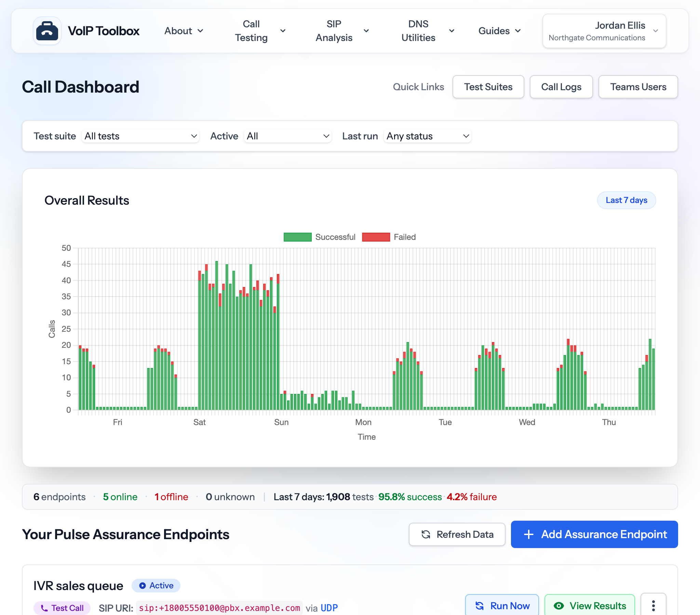
Task: Click the Test Call phone badge
Action: 62,608
